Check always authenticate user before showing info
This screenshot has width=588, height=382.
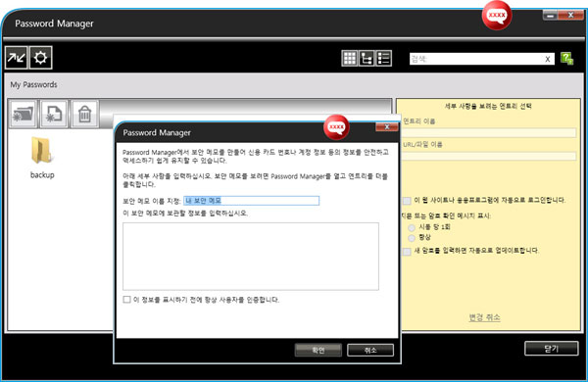click(x=126, y=300)
